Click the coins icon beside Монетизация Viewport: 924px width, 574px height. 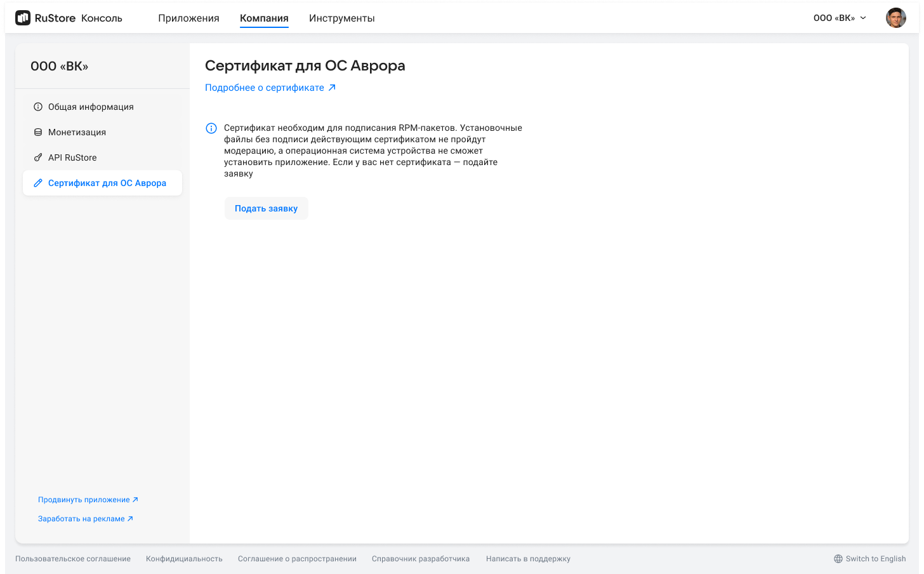pos(38,132)
